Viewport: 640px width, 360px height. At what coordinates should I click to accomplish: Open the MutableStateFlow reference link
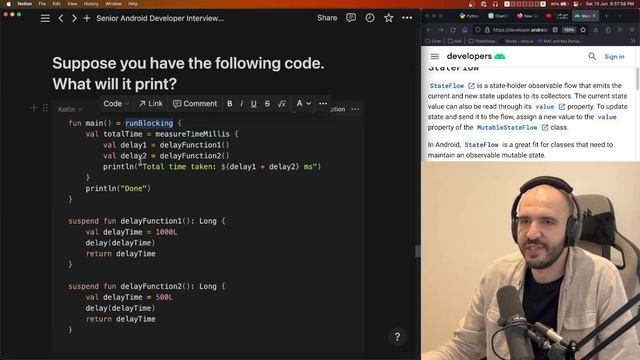(512, 127)
